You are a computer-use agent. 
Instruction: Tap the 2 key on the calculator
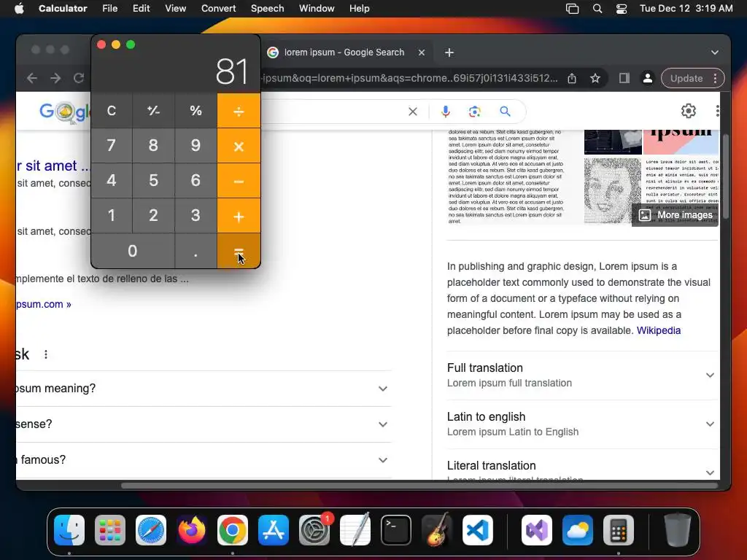tap(153, 216)
